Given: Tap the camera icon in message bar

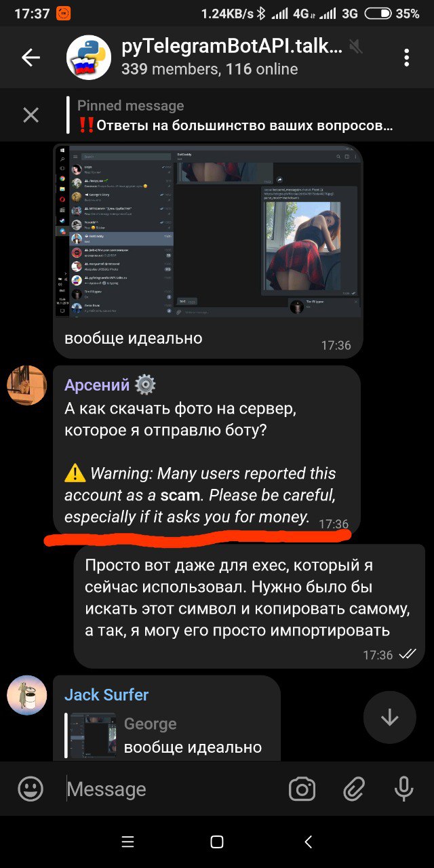Looking at the screenshot, I should click(302, 789).
